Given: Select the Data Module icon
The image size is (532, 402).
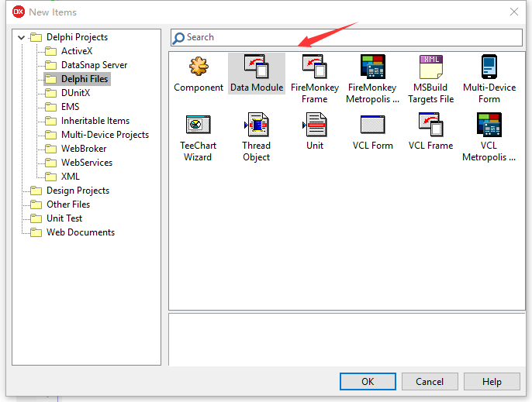Looking at the screenshot, I should 257,67.
